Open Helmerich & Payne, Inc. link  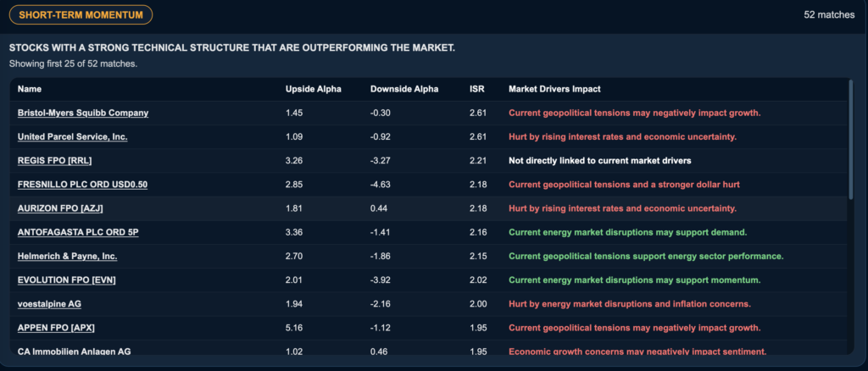pos(68,256)
